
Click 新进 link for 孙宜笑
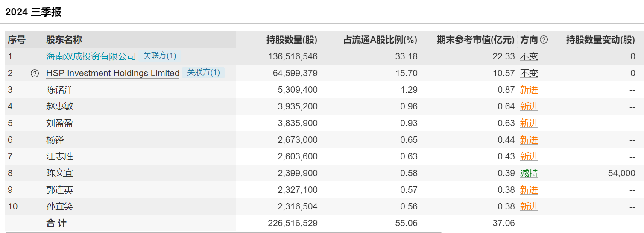pyautogui.click(x=529, y=206)
